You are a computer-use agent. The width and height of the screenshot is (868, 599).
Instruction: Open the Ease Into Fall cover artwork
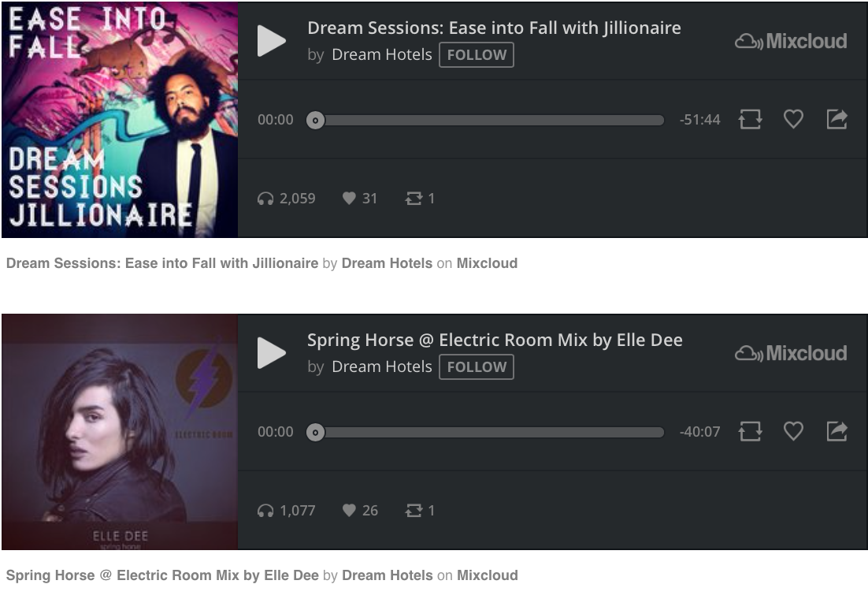coord(120,120)
